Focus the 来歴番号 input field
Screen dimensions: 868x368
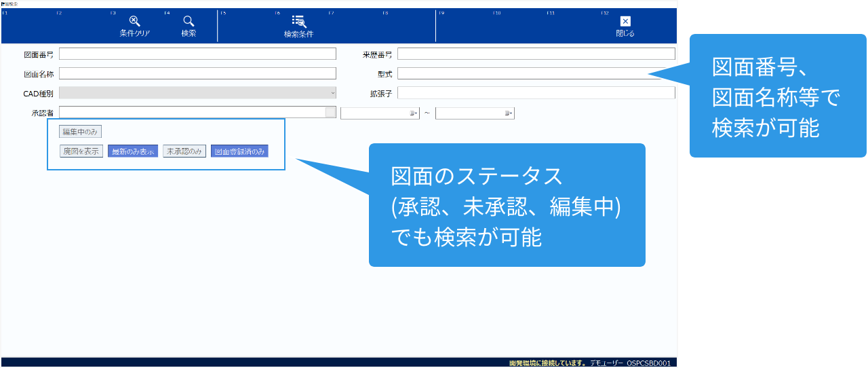coord(536,54)
